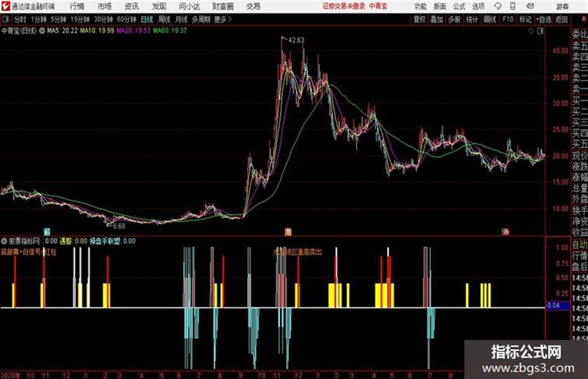The width and height of the screenshot is (588, 379).
Task: Click the info marker on the chart near November 2020
Action: (47, 231)
